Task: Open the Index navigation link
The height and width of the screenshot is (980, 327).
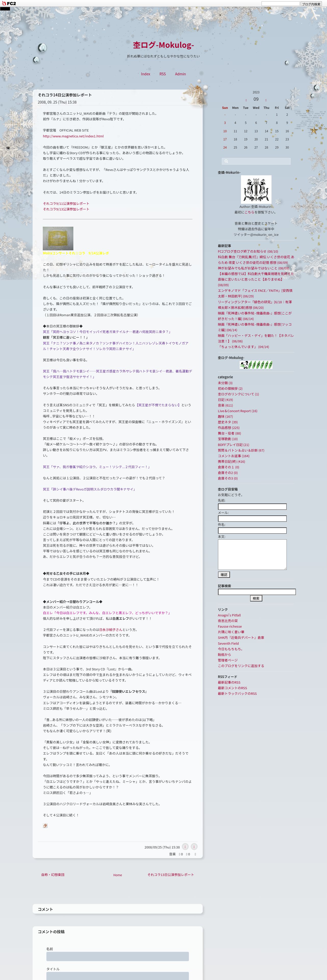Action: 145,74
